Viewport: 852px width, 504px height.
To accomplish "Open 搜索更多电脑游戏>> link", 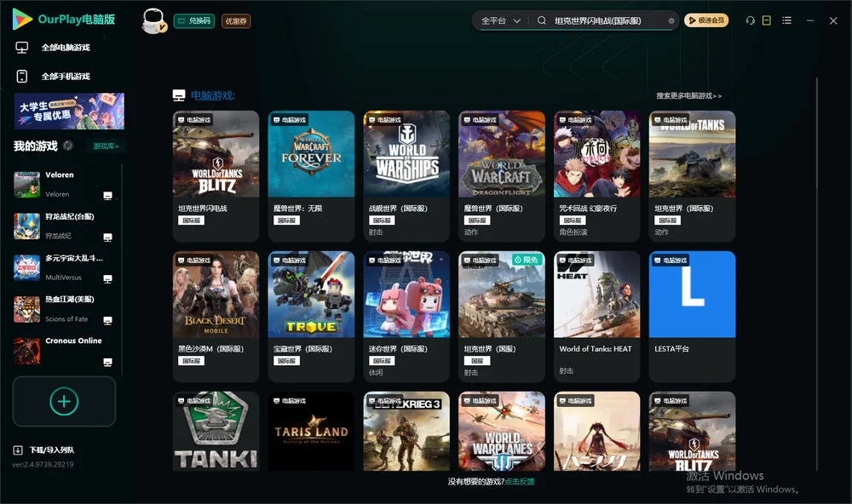I will pos(688,95).
